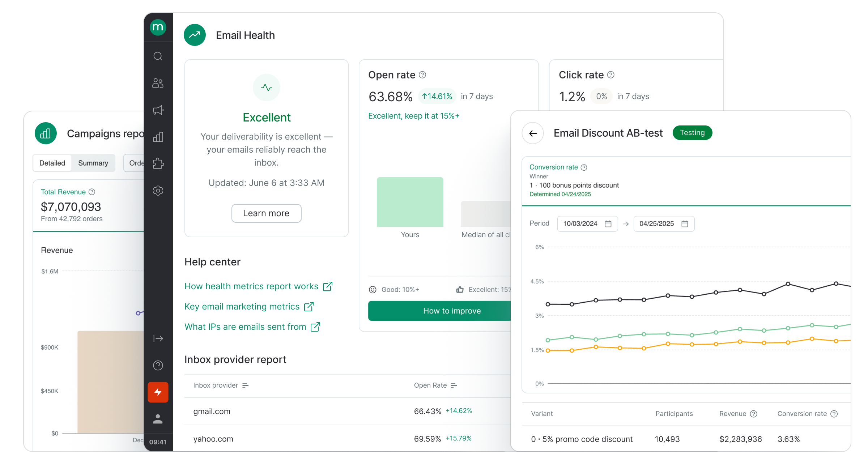868x452 pixels.
Task: Select the gmail.com row
Action: [347, 412]
